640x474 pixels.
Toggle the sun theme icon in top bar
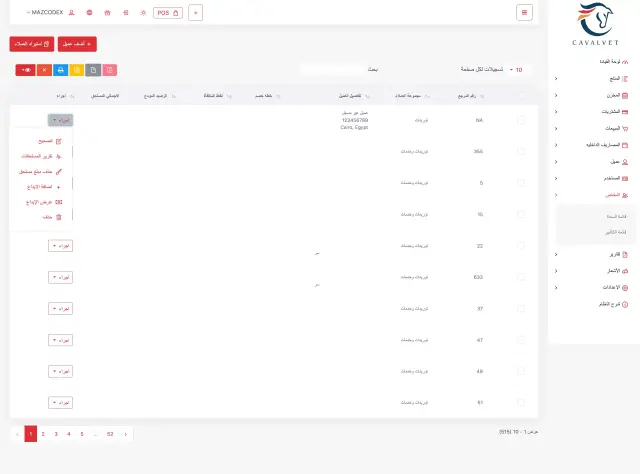coord(143,13)
